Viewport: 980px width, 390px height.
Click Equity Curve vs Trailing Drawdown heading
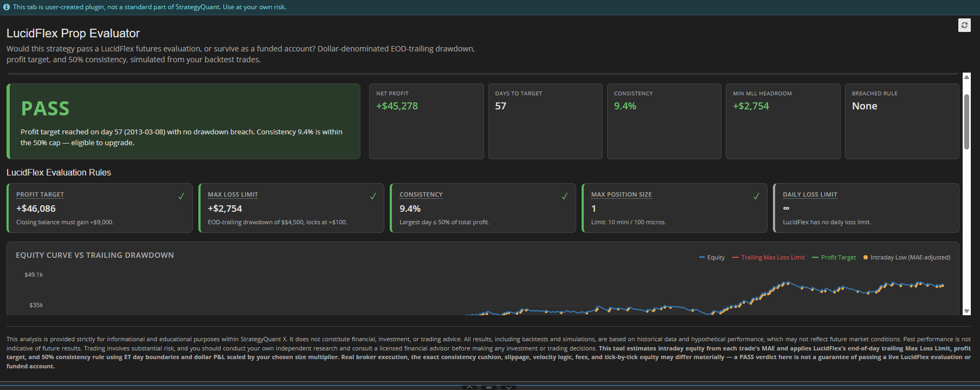95,255
